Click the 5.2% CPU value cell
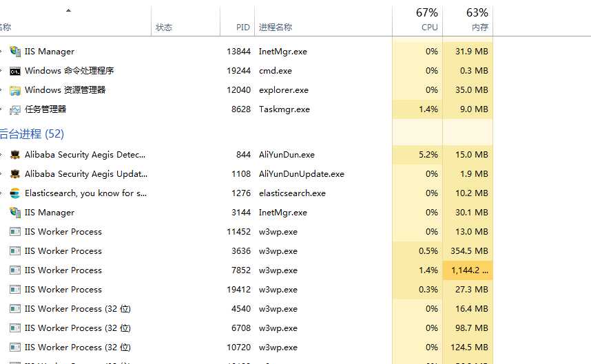Screen dimensions: 591x364 (428, 155)
